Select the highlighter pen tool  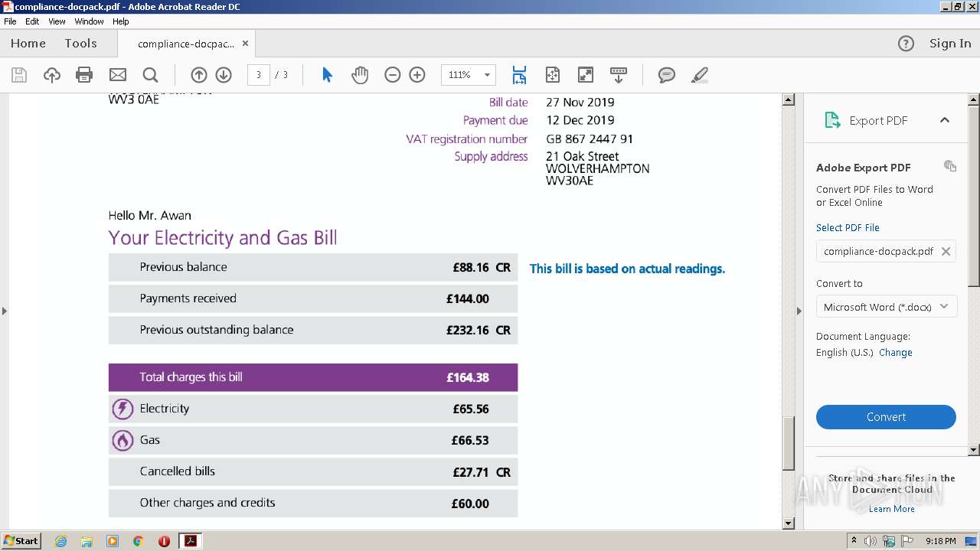(699, 75)
